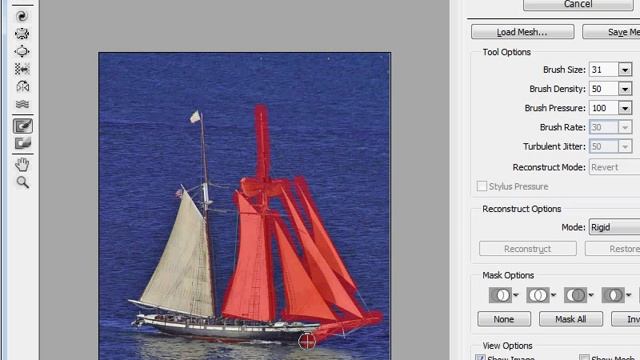The height and width of the screenshot is (360, 640).
Task: Click the Save Mesh button
Action: click(x=611, y=32)
